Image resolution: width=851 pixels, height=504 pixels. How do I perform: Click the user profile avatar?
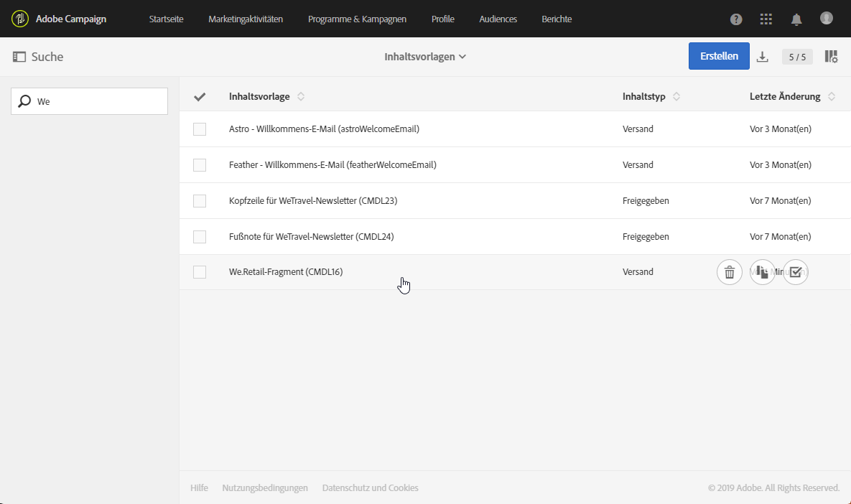point(827,18)
